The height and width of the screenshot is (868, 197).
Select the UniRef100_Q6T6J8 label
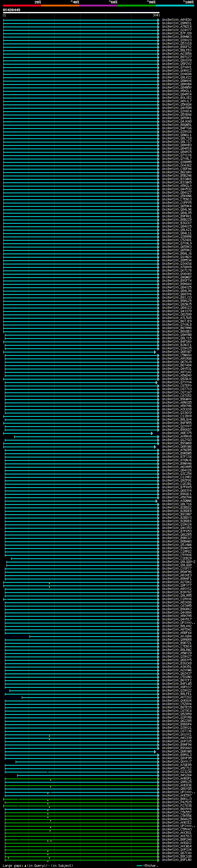click(176, 362)
